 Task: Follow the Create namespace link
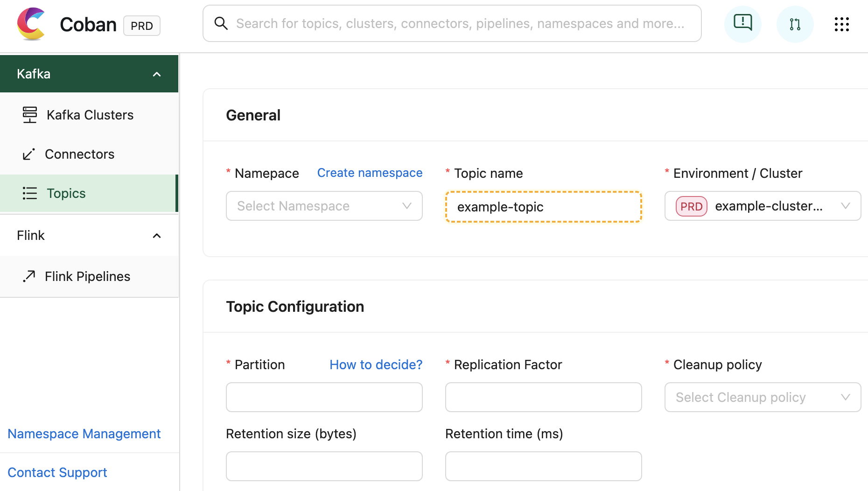pyautogui.click(x=370, y=173)
